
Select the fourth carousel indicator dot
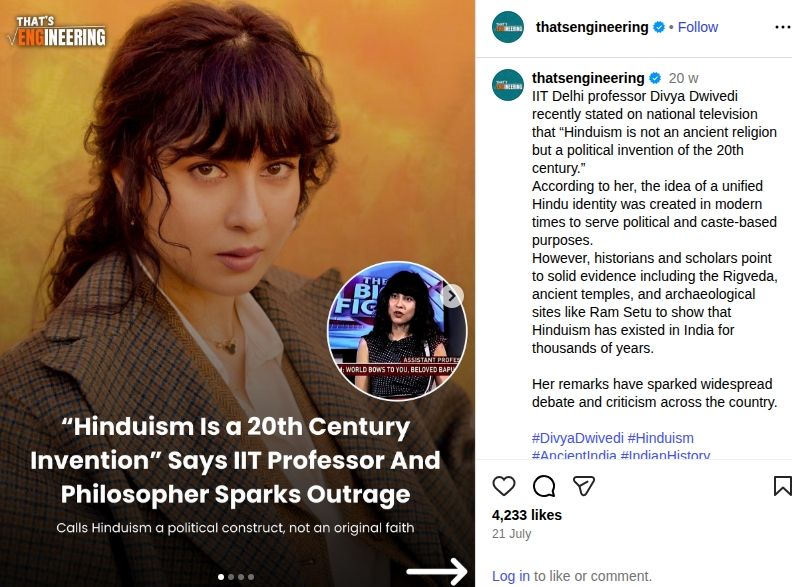[251, 577]
